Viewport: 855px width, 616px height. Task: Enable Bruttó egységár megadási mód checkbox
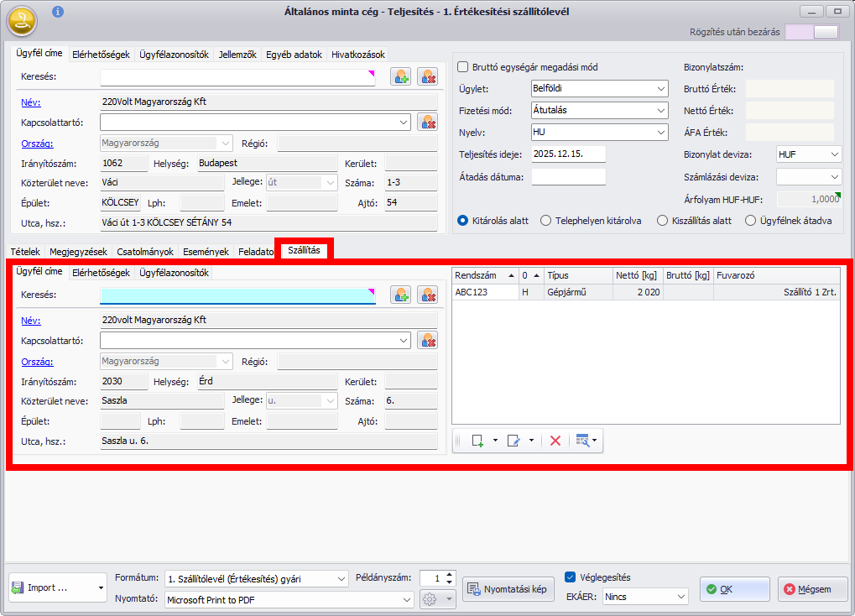click(x=462, y=67)
